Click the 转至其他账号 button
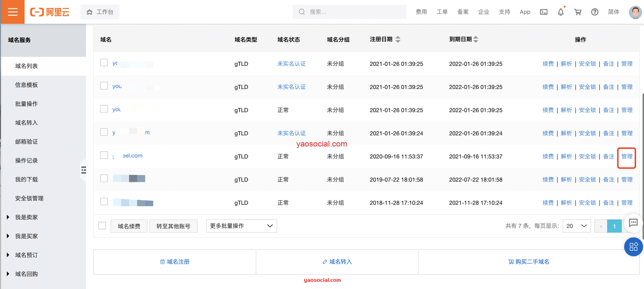The height and width of the screenshot is (289, 644). click(173, 226)
